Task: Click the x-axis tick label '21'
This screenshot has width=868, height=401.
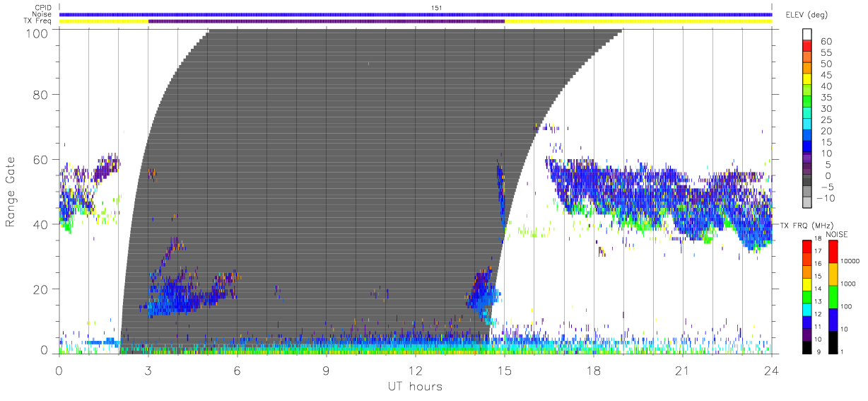Action: tap(682, 370)
